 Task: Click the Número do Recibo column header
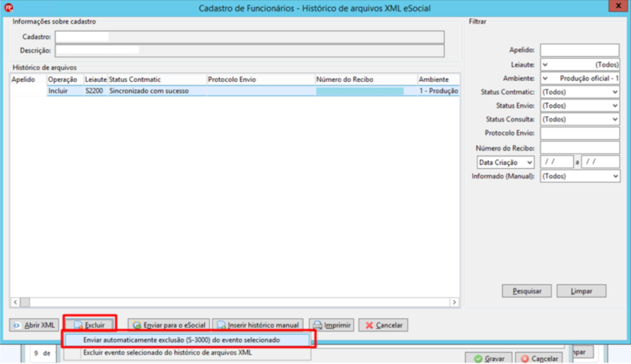[366, 79]
